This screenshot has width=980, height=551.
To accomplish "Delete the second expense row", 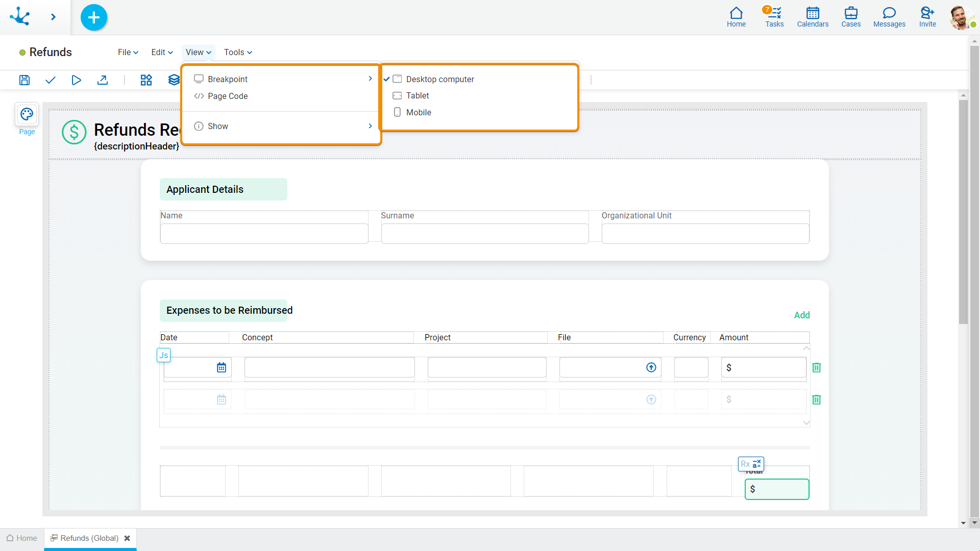I will [x=817, y=399].
